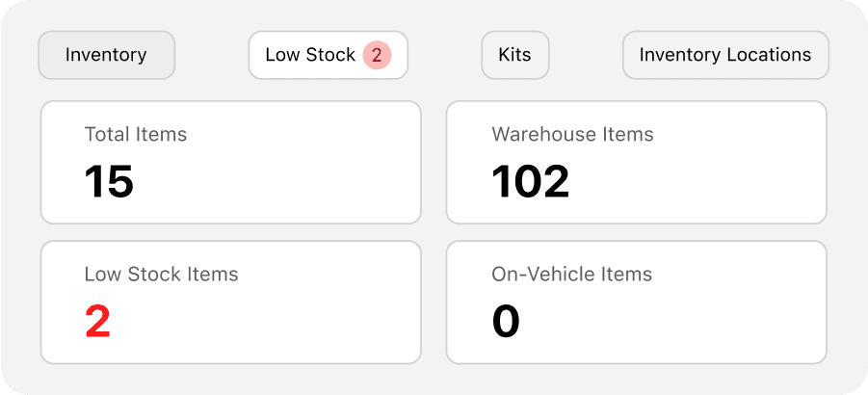
Task: Select the Low Stock Items card
Action: coord(230,303)
